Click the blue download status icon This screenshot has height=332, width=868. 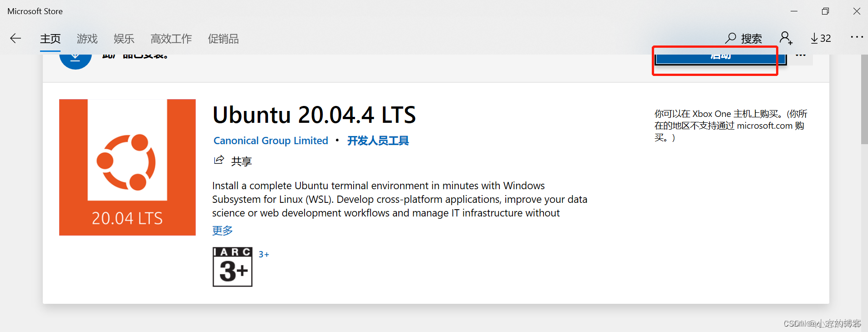(x=76, y=62)
